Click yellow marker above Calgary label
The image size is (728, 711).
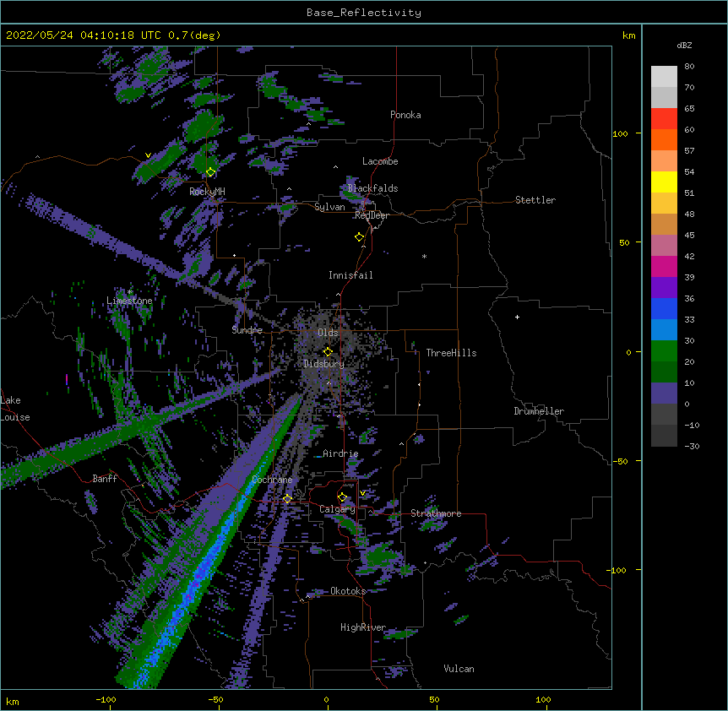point(342,497)
